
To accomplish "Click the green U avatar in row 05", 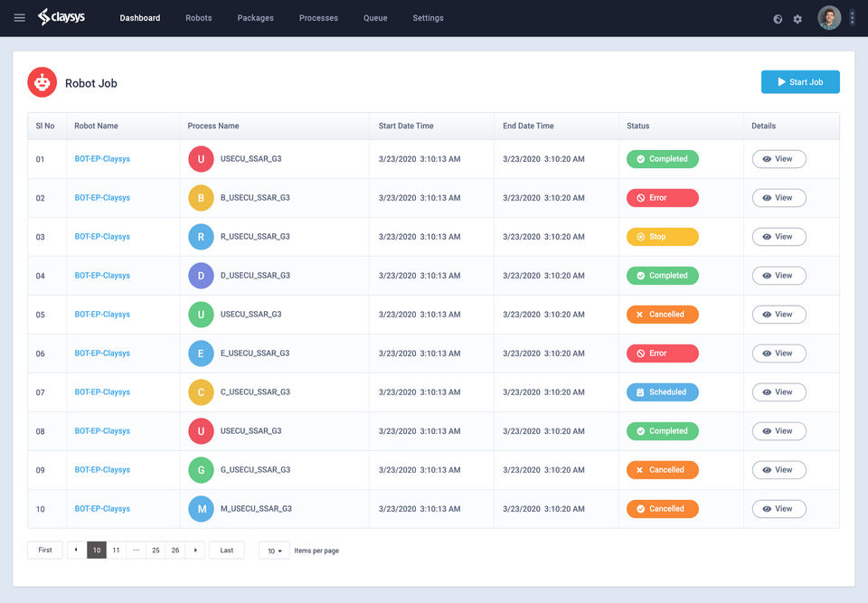I will [x=201, y=315].
